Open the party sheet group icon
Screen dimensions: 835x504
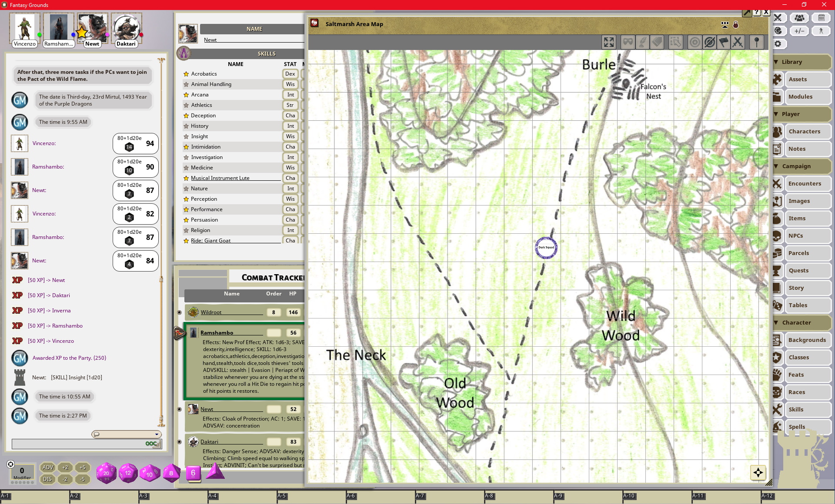pyautogui.click(x=799, y=18)
